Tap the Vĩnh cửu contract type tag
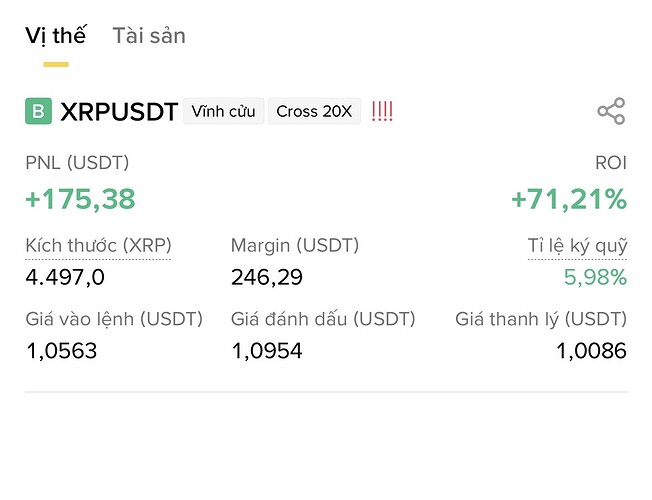The height and width of the screenshot is (500, 652). (224, 111)
